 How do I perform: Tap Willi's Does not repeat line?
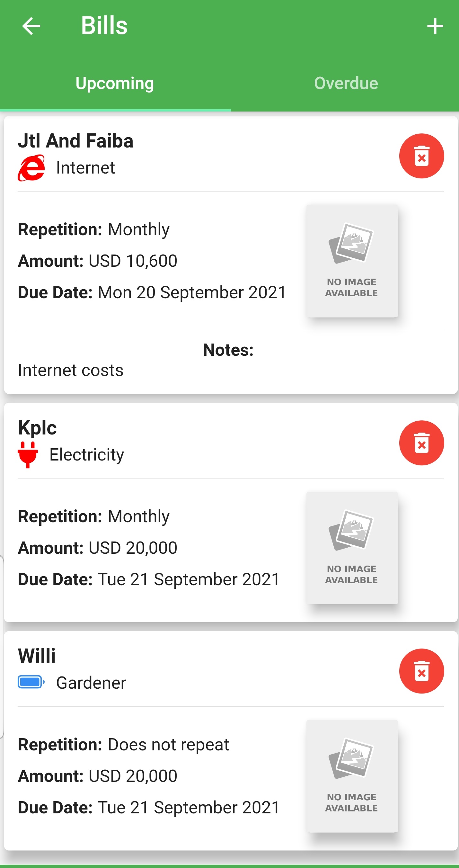pos(124,744)
